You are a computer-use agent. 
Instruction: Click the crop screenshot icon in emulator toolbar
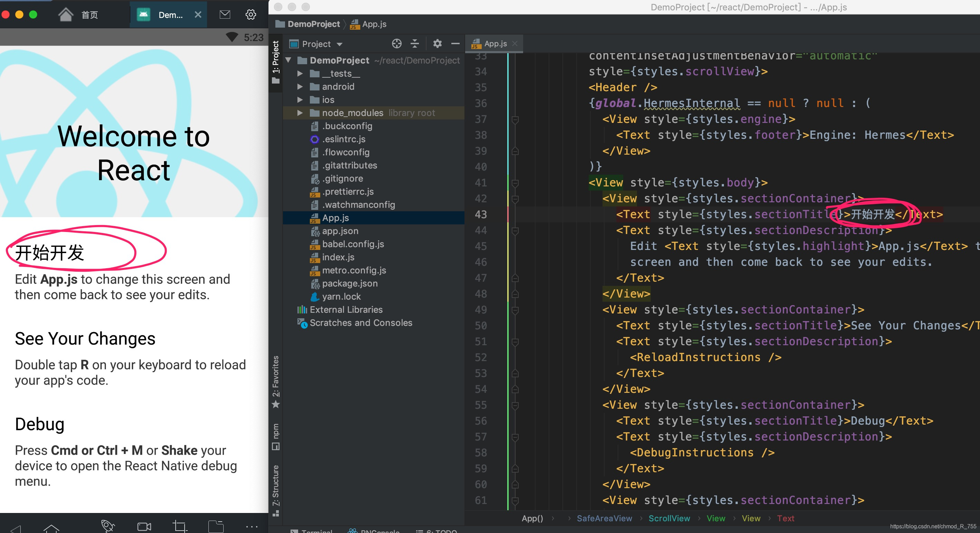179,526
